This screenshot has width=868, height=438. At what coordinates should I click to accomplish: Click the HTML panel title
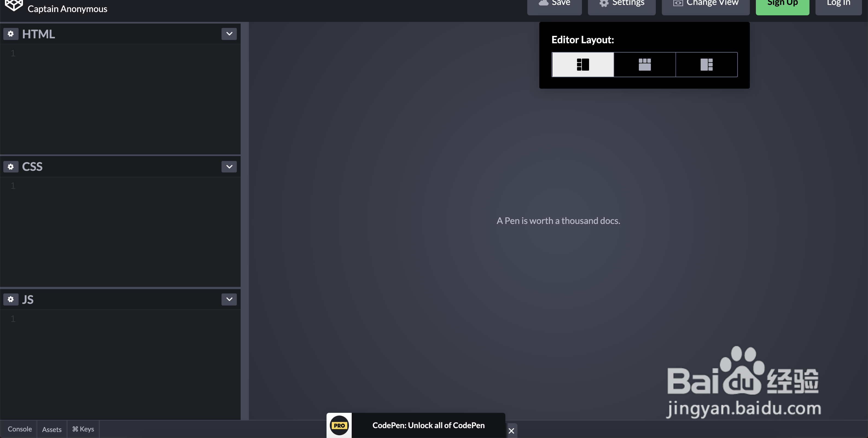pos(38,34)
